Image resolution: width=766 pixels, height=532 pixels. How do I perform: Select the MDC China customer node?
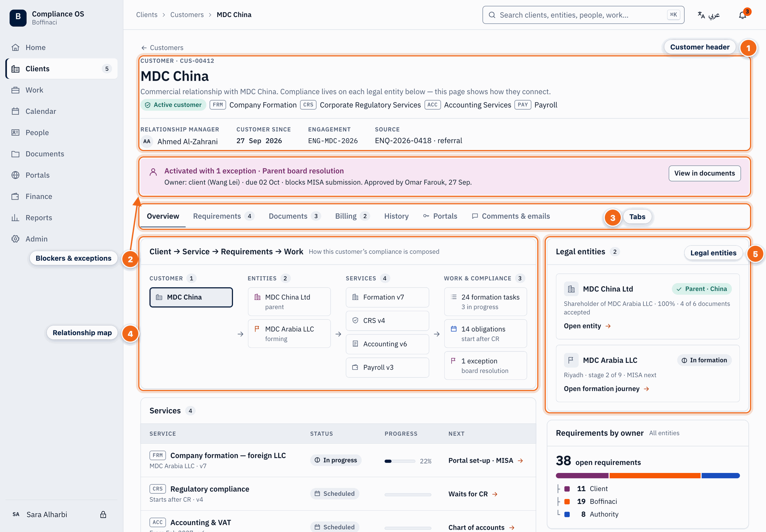pyautogui.click(x=191, y=297)
